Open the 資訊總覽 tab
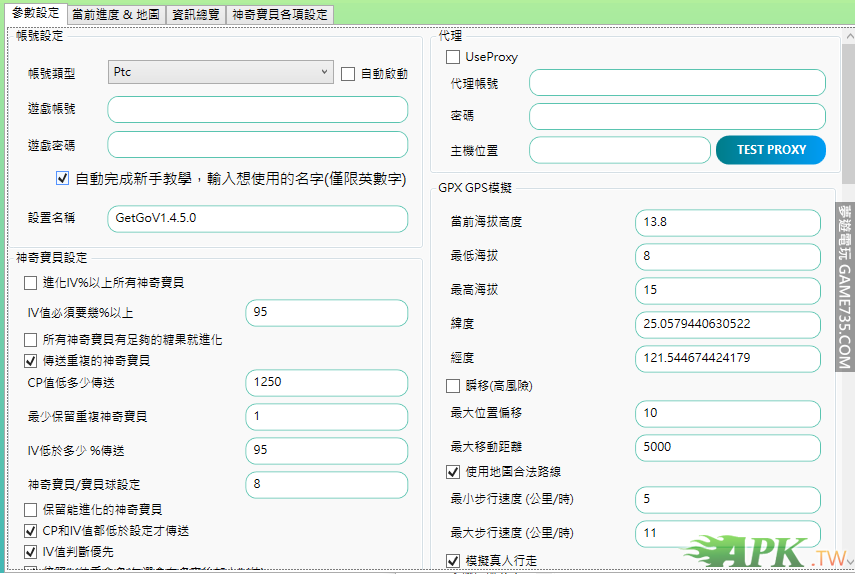The width and height of the screenshot is (855, 574). (x=194, y=15)
